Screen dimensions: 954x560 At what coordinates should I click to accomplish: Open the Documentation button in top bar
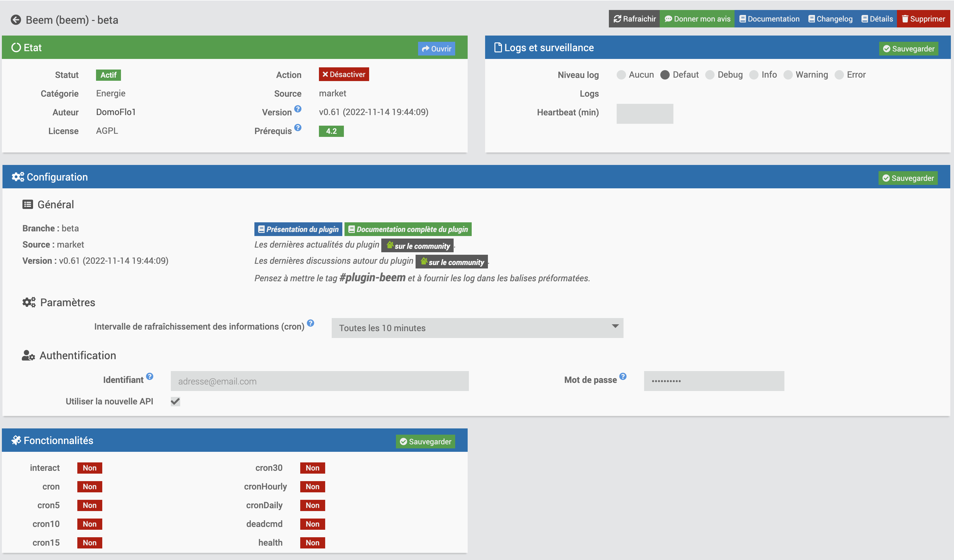[769, 19]
